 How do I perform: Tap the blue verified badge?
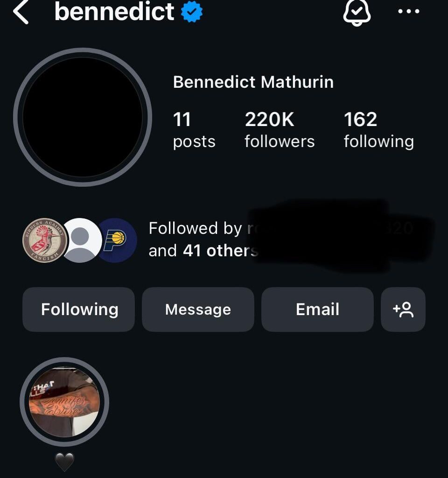191,13
